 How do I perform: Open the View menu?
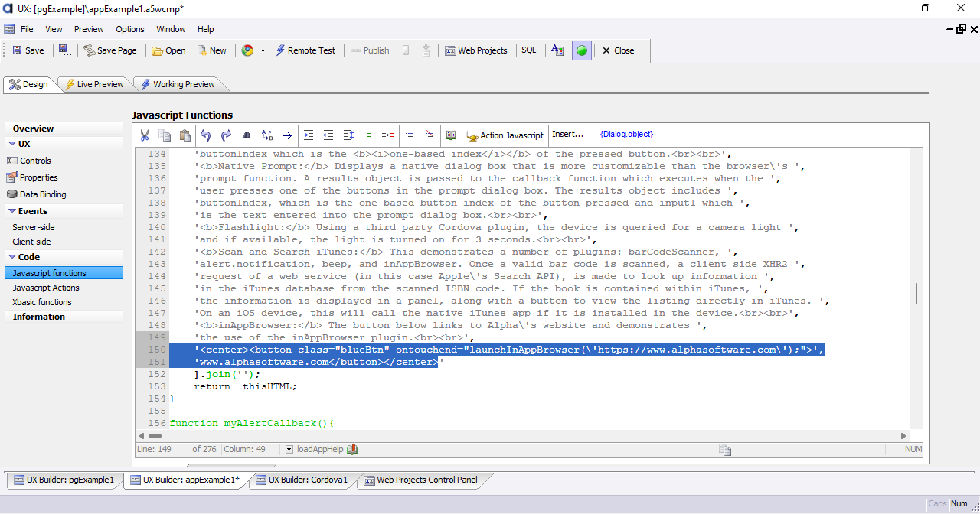[54, 29]
